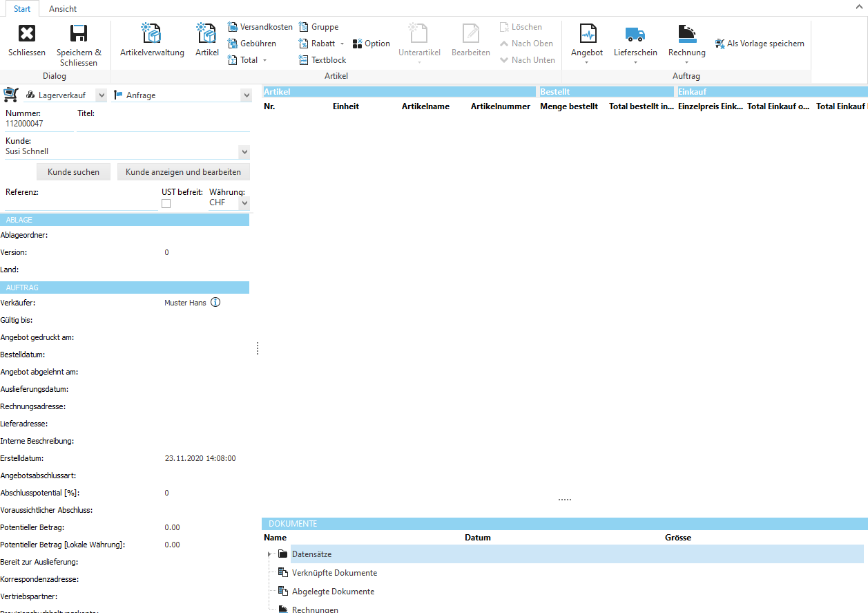Add Versandkosten to the order
The width and height of the screenshot is (868, 613).
(x=260, y=27)
